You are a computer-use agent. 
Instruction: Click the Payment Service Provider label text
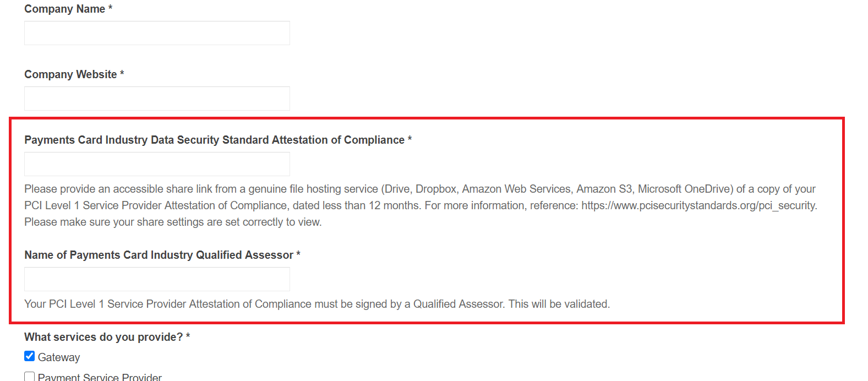click(100, 377)
